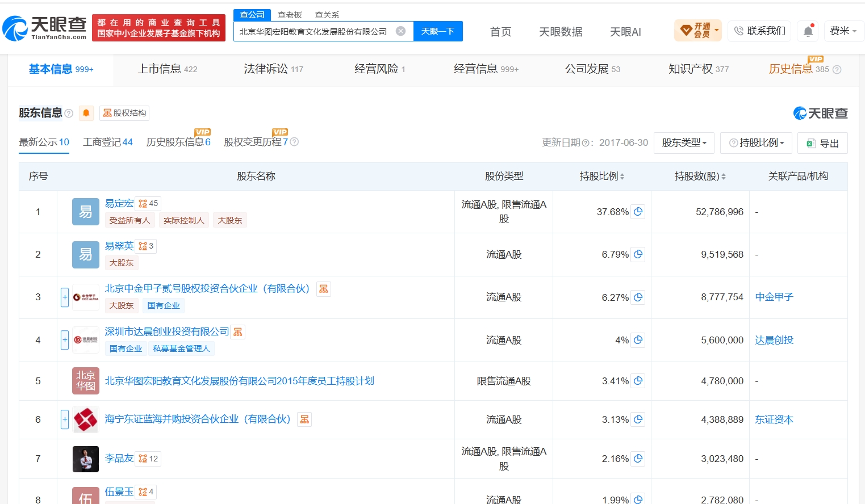Open the 持股比例 filter dropdown
The height and width of the screenshot is (504, 865).
click(x=757, y=143)
